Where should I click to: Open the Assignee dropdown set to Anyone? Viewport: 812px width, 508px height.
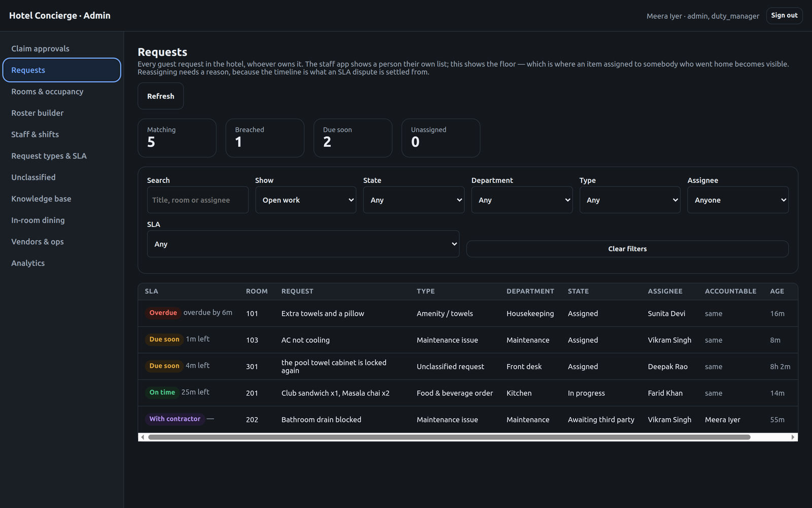738,200
